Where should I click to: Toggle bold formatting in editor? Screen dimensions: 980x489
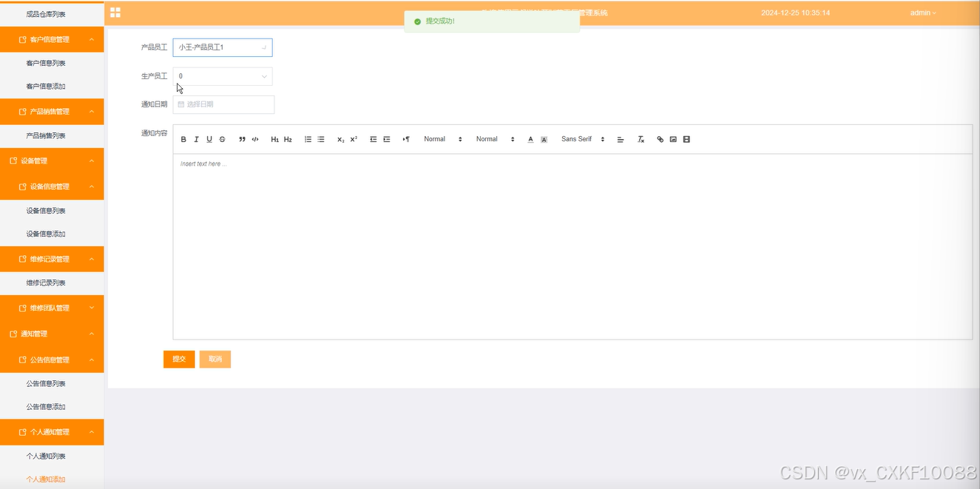(x=183, y=139)
